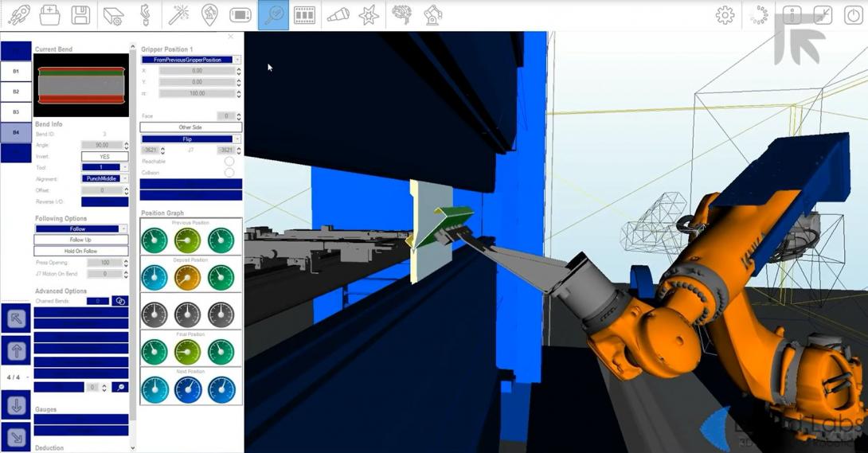
Task: Open the robot arm icon in toolbar
Action: tap(432, 15)
